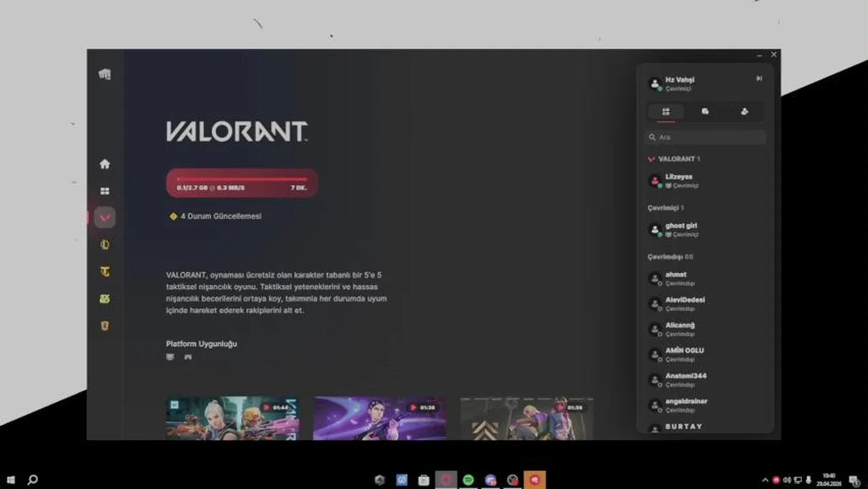Viewport: 868px width, 489px height.
Task: Select the green 2XKO sidebar icon
Action: [105, 299]
